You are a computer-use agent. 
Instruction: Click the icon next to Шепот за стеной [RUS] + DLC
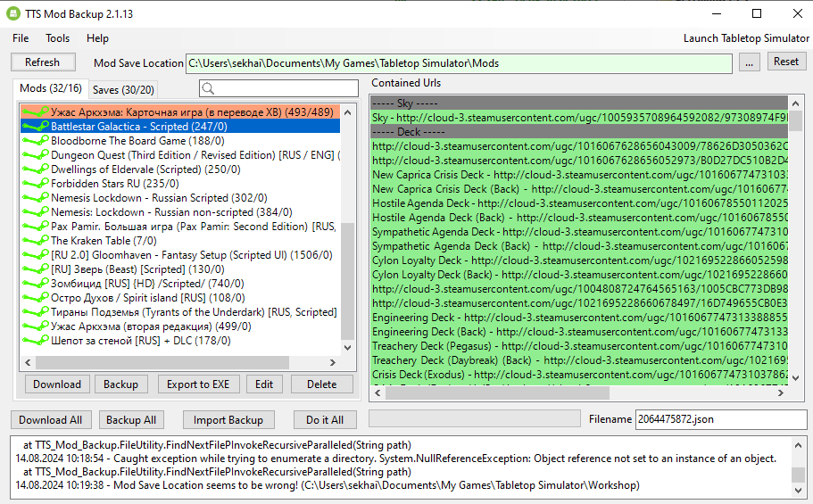tap(36, 341)
